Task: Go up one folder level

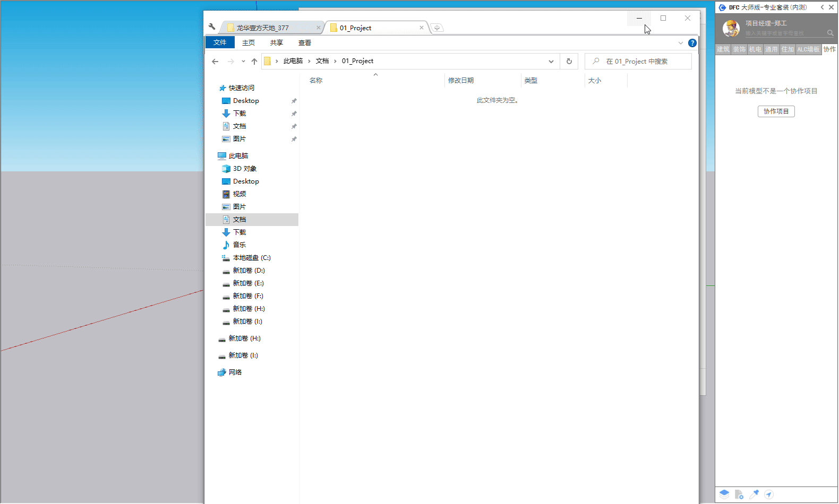Action: 254,62
